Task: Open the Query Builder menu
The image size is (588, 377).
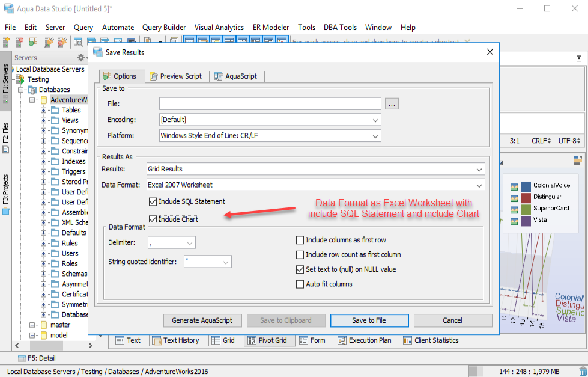Action: [164, 28]
